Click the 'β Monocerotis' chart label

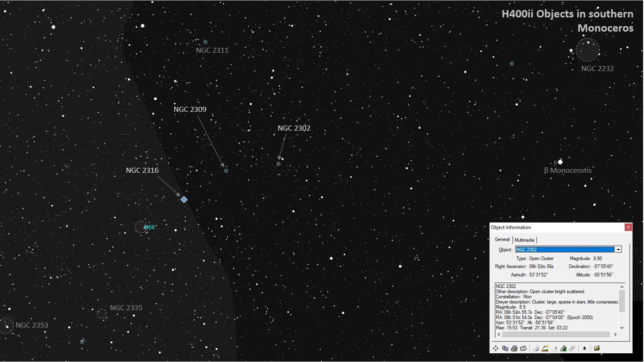[x=567, y=170]
